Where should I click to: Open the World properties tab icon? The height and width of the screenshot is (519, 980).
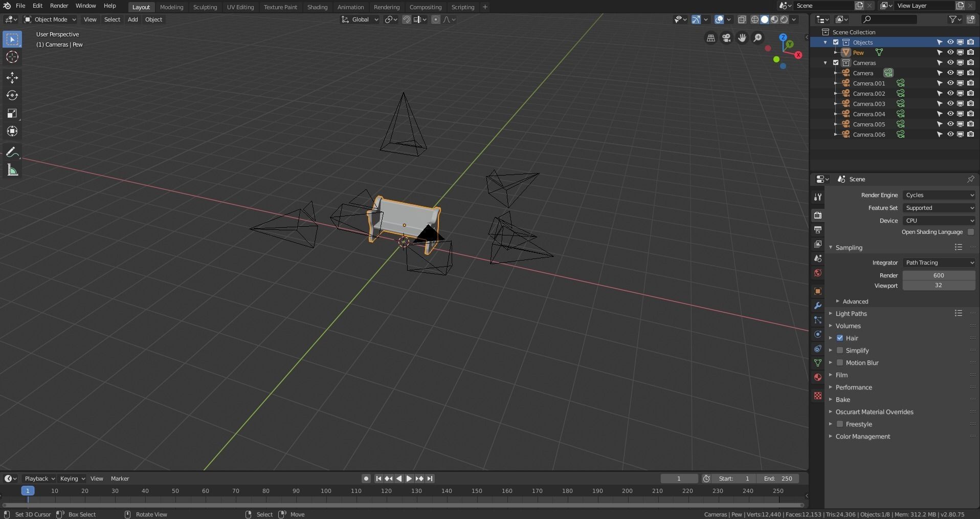[x=818, y=273]
